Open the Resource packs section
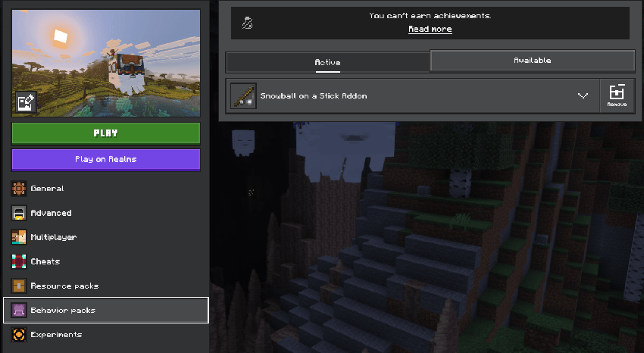The width and height of the screenshot is (644, 353). (x=106, y=286)
